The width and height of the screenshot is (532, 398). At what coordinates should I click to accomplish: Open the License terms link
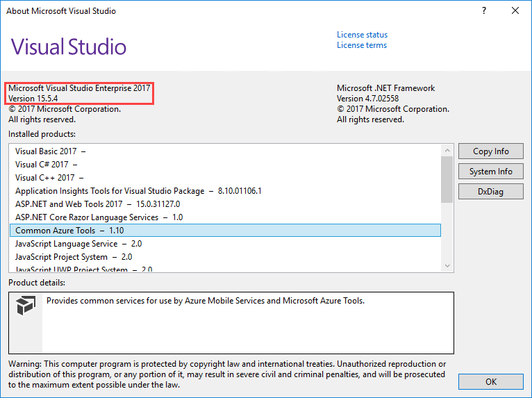[x=362, y=45]
